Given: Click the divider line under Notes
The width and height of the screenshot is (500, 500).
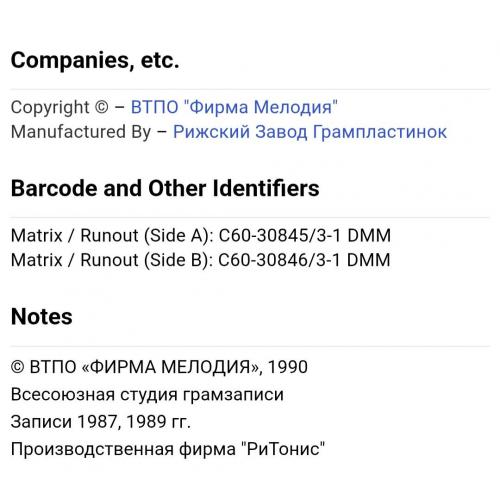Looking at the screenshot, I should (x=250, y=346).
